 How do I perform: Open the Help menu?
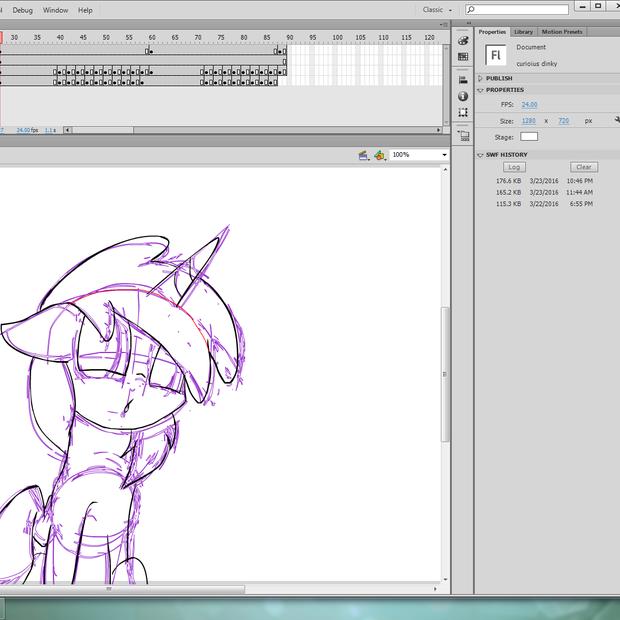(85, 10)
